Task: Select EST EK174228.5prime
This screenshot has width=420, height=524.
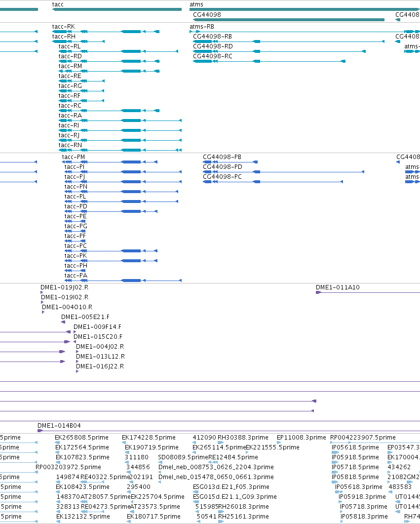Action: pyautogui.click(x=149, y=438)
